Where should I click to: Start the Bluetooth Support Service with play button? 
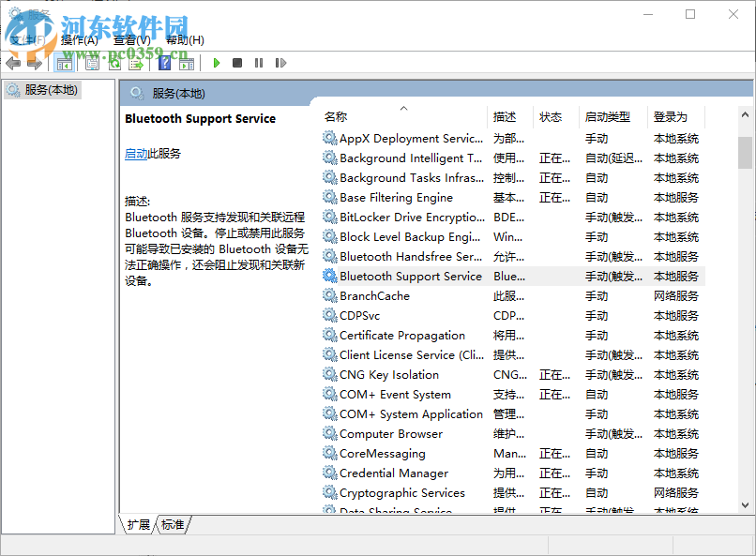pyautogui.click(x=216, y=62)
